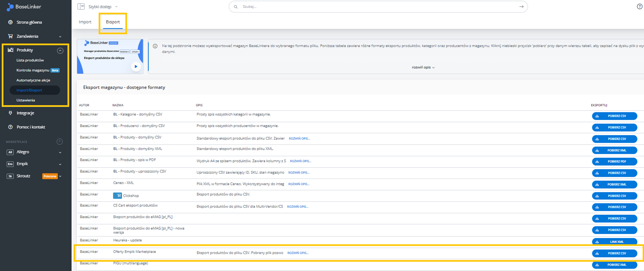Click the search arrow submit icon
The image size is (644, 271).
point(521,7)
